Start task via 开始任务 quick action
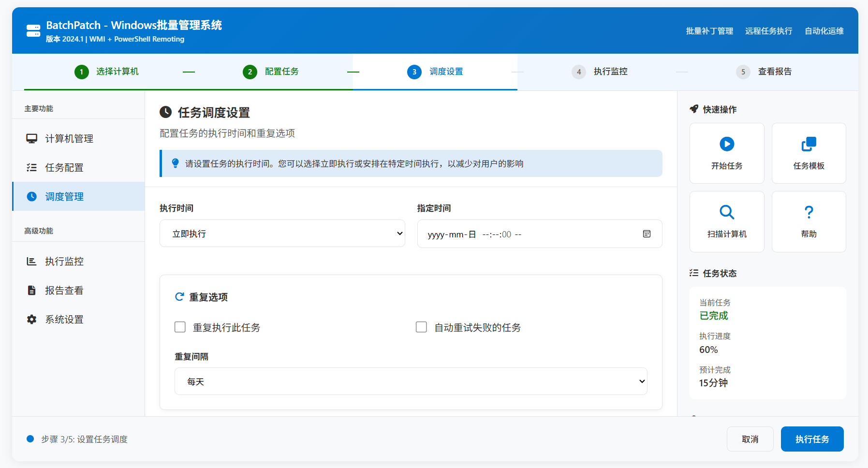The width and height of the screenshot is (868, 468). (x=727, y=153)
